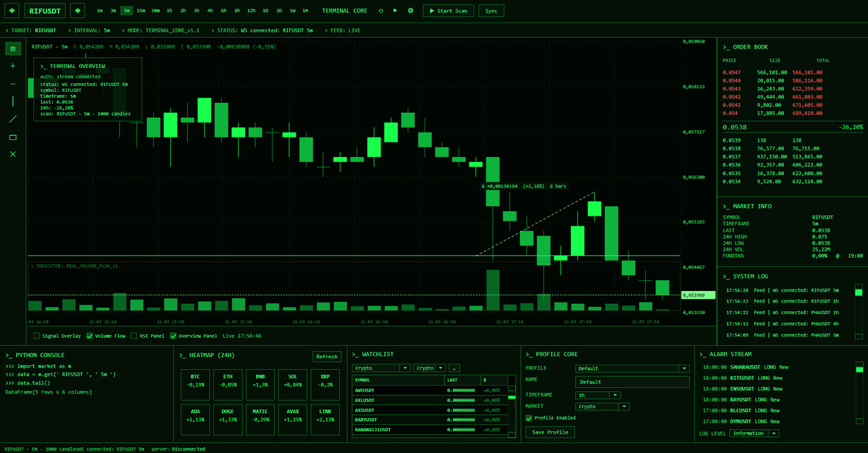
Task: Switch to the 1m interval
Action: (100, 11)
